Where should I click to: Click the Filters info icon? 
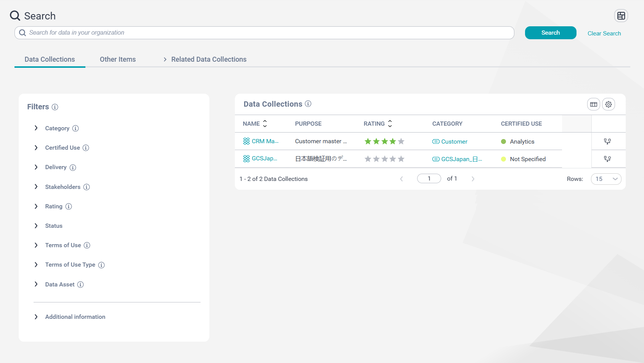55,107
